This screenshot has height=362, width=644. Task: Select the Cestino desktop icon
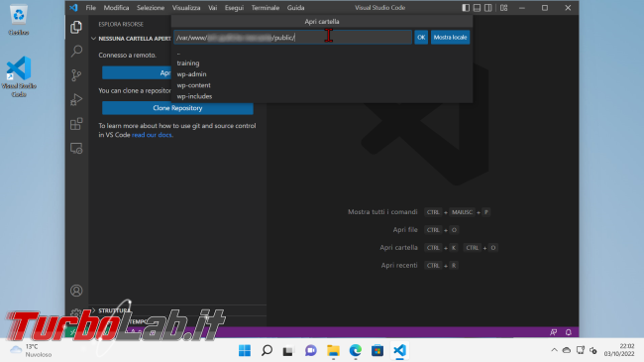[19, 19]
